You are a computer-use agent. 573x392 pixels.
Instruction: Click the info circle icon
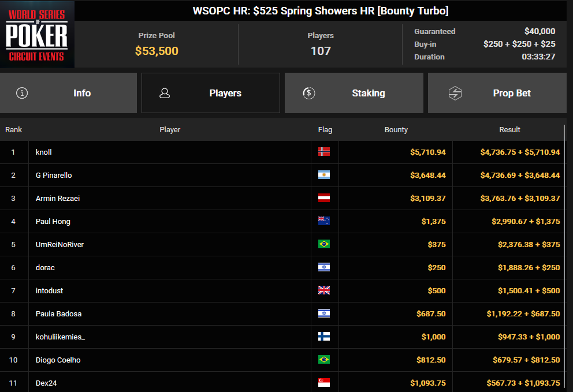tap(22, 93)
